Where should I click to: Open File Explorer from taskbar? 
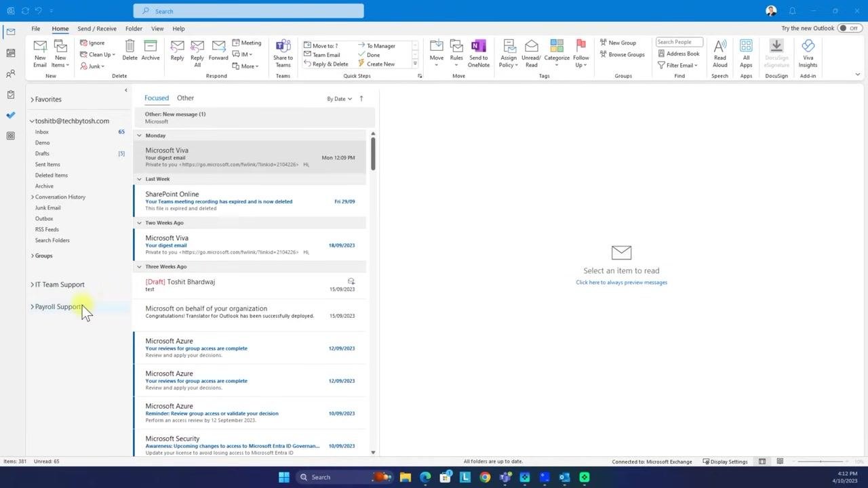pos(405,477)
